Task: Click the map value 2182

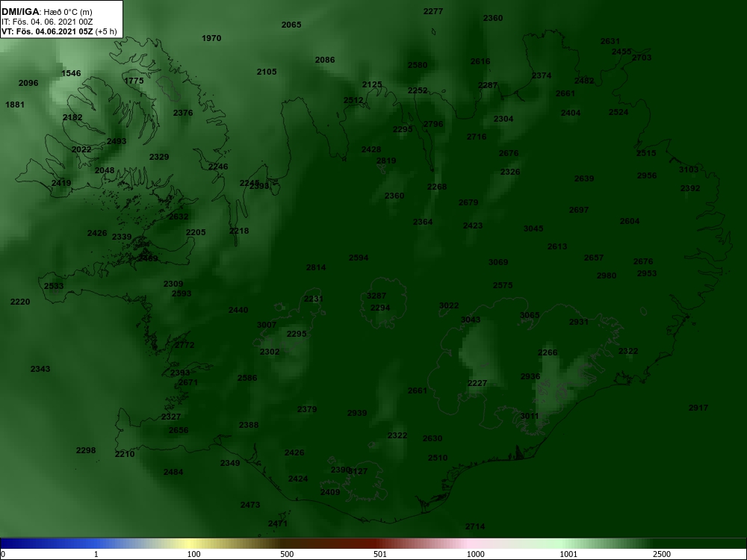Action: (72, 118)
